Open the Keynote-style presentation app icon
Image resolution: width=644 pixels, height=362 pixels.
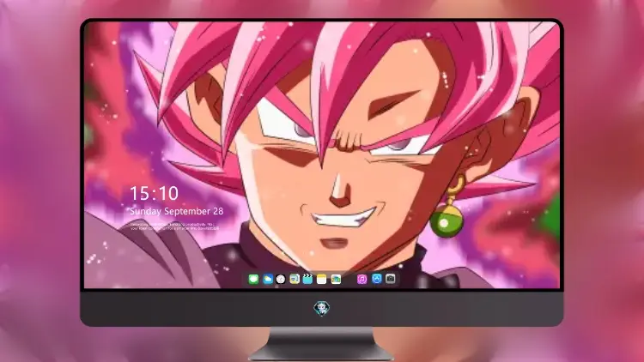coord(295,279)
